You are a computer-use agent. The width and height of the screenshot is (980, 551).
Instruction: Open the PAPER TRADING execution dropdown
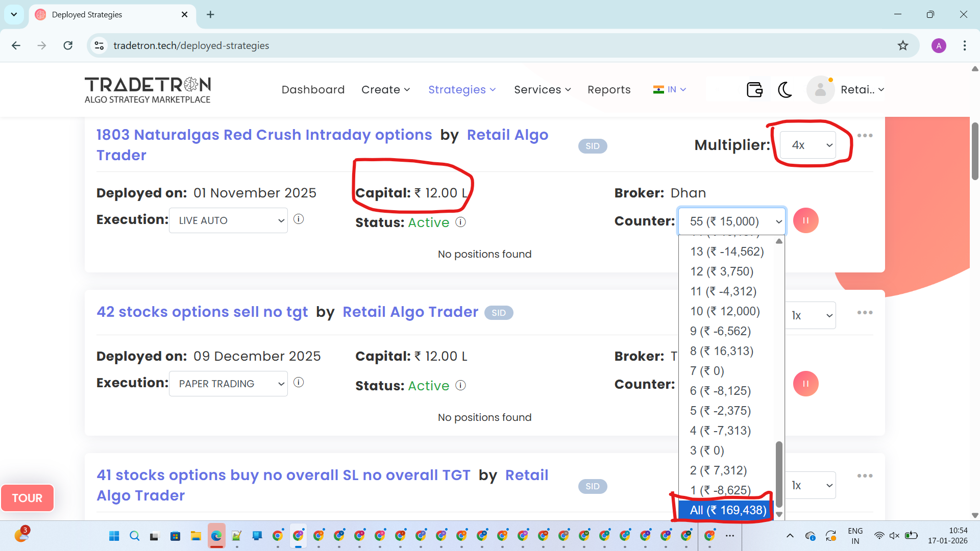(228, 383)
